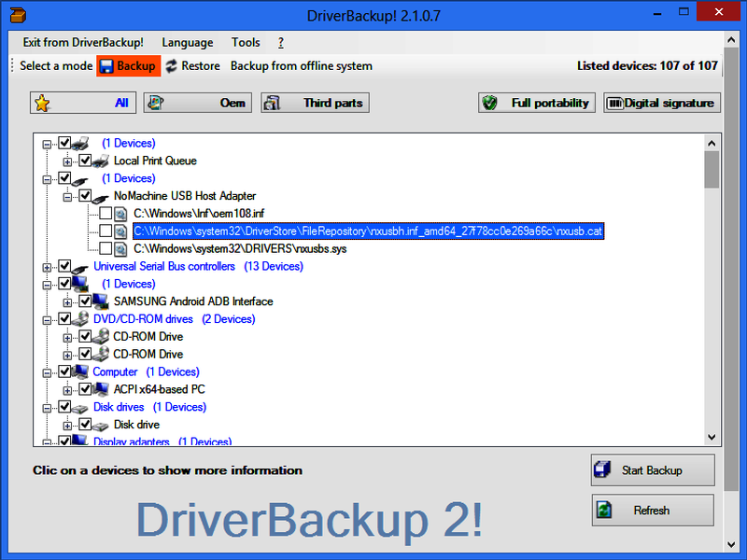Image resolution: width=747 pixels, height=560 pixels.
Task: Select Backup from offline system mode
Action: tap(301, 66)
